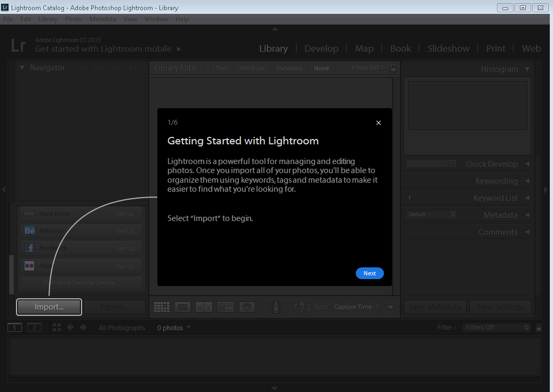Open Compare view (X|Y) icon
The width and height of the screenshot is (553, 392).
coord(204,307)
